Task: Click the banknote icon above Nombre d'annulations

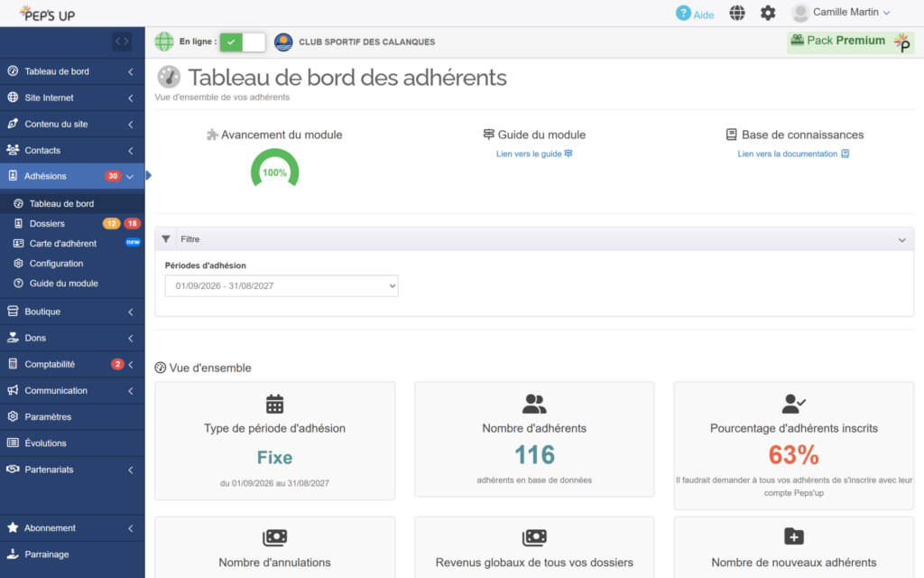Action: pos(274,537)
